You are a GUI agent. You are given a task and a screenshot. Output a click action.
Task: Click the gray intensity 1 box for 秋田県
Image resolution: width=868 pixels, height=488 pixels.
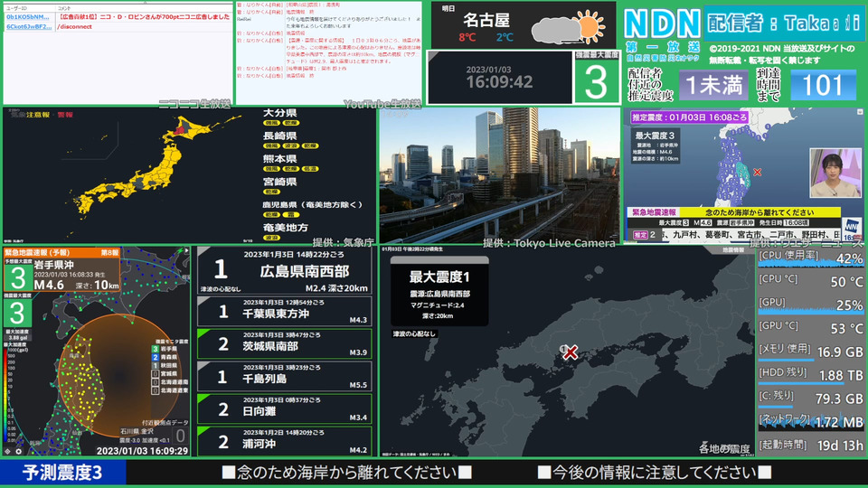156,366
